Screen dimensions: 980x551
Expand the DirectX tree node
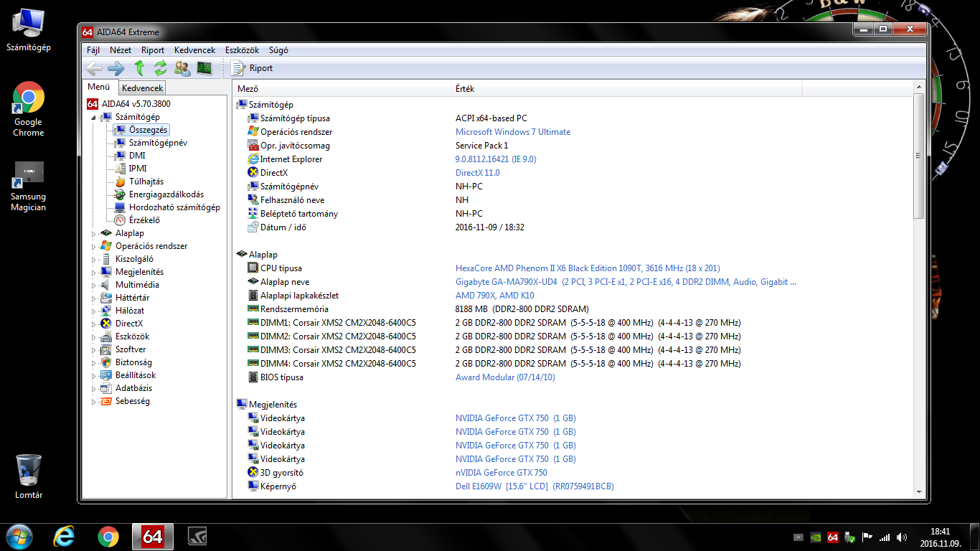click(x=93, y=324)
